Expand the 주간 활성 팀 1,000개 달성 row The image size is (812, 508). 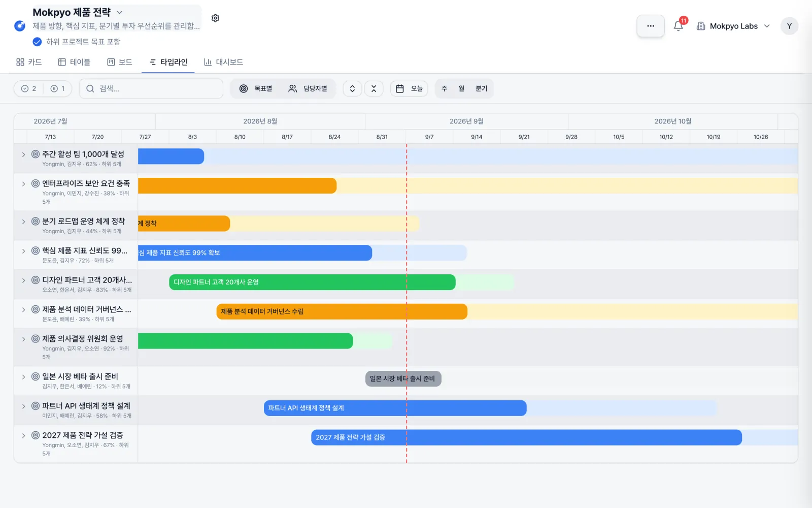click(23, 154)
